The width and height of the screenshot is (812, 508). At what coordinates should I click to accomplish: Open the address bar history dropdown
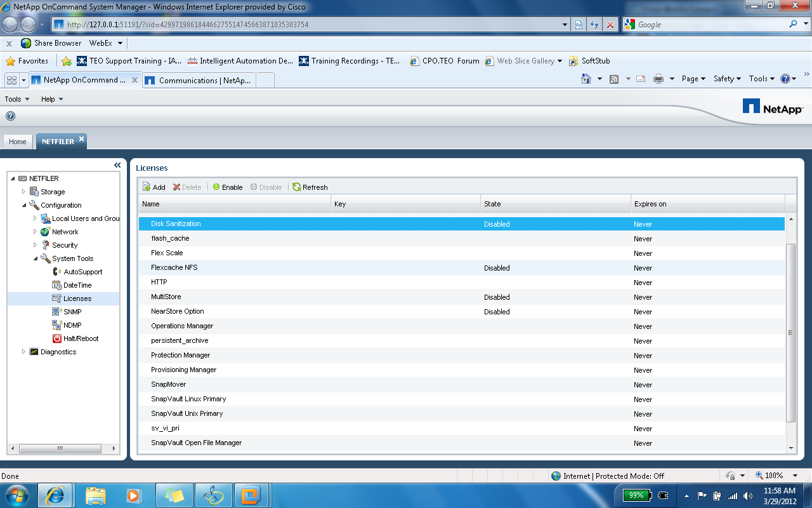pos(565,24)
